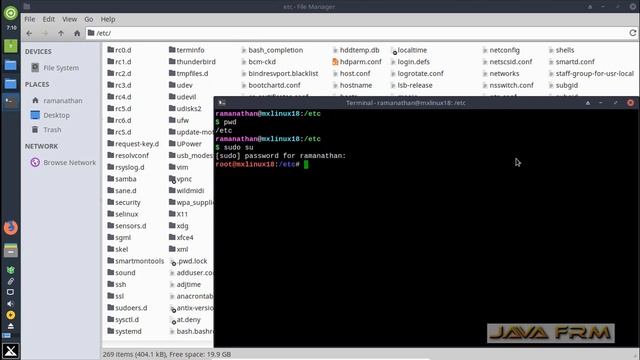Select the sudoers.d folder
The width and height of the screenshot is (640, 360).
click(127, 308)
